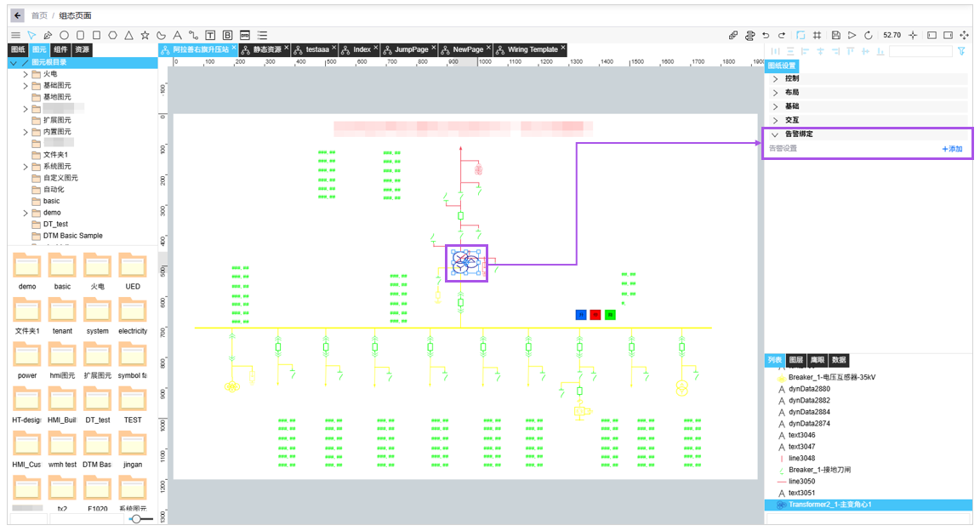
Task: Open the 图层 tab in bottom panel
Action: [x=795, y=361]
